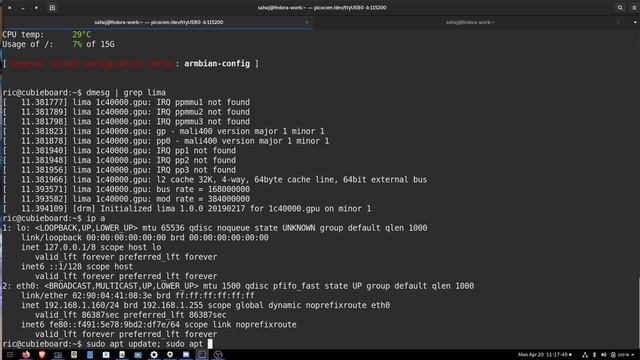Viewport: 640px width, 360px height.
Task: Switch to the second sahaj@fedora-work tab
Action: pos(470,22)
